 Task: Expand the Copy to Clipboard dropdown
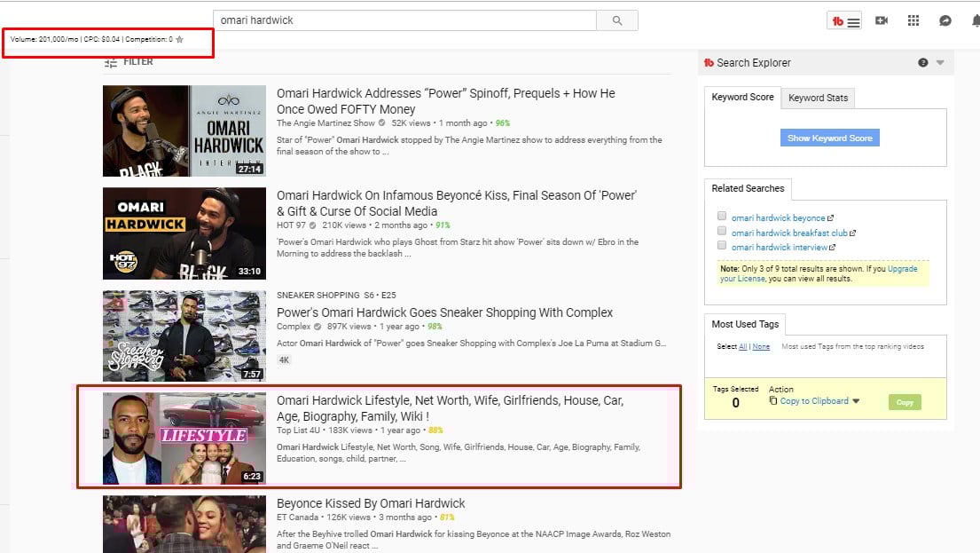(856, 401)
